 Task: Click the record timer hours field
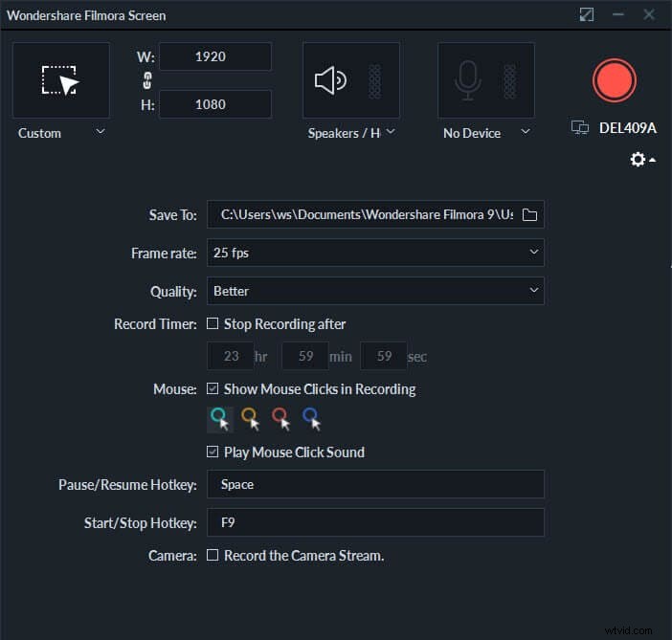[x=231, y=356]
